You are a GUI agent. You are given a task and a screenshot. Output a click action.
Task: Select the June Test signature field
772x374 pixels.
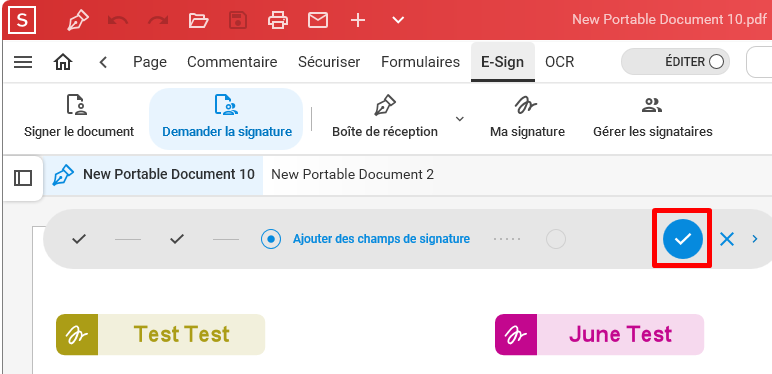[599, 335]
